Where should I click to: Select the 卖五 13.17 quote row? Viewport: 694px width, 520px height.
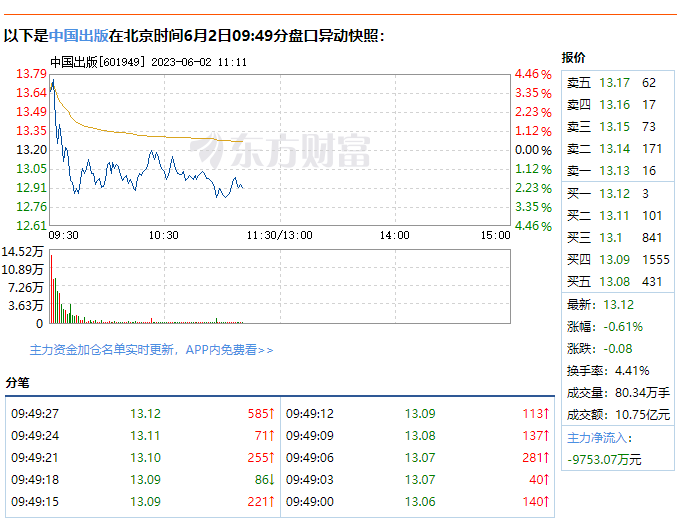(617, 83)
